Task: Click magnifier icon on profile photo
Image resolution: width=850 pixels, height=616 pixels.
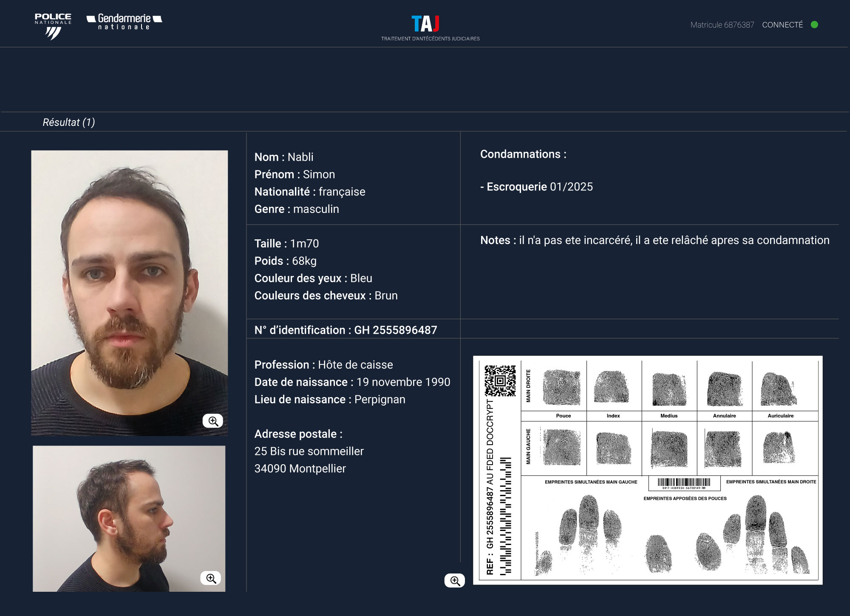Action: [211, 578]
